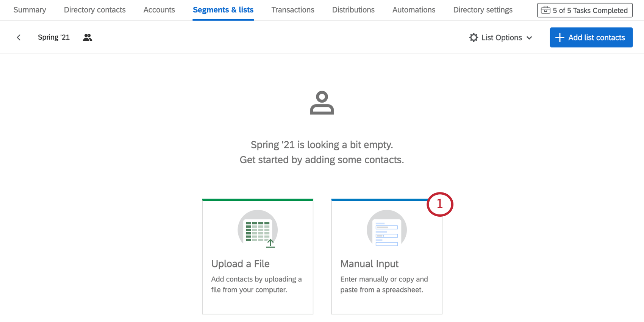
Task: Open the Distributions tab
Action: pos(353,10)
